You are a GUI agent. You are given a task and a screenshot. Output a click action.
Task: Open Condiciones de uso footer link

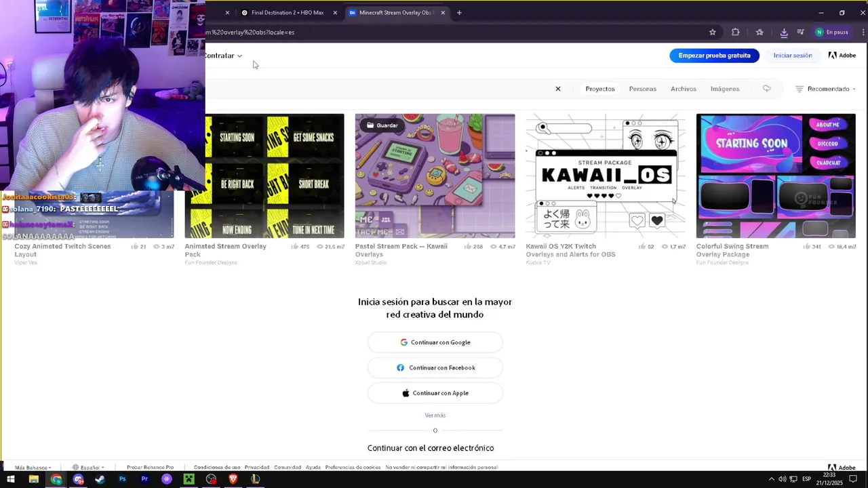(x=217, y=468)
